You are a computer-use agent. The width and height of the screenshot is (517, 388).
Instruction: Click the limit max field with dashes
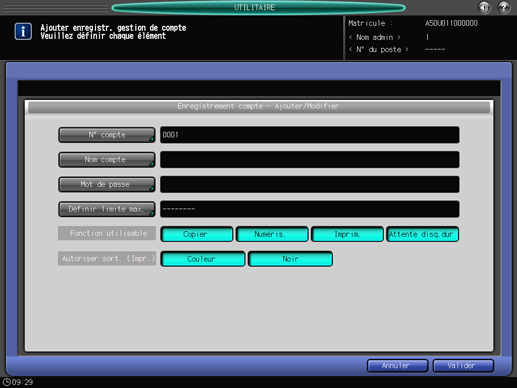(310, 209)
